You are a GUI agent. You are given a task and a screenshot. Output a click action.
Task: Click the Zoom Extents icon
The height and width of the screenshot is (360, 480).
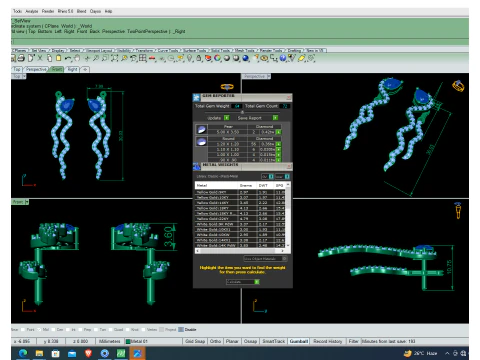114,58
